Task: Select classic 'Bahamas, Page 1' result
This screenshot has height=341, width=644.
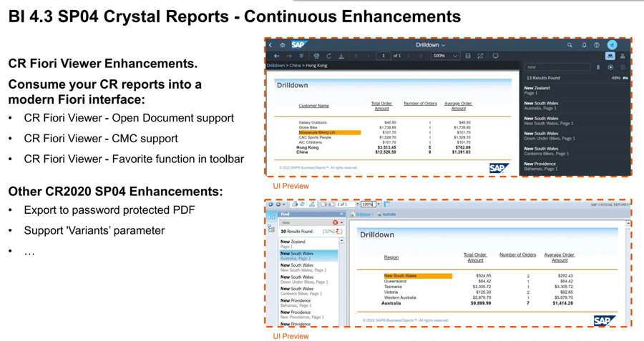Action: [308, 303]
